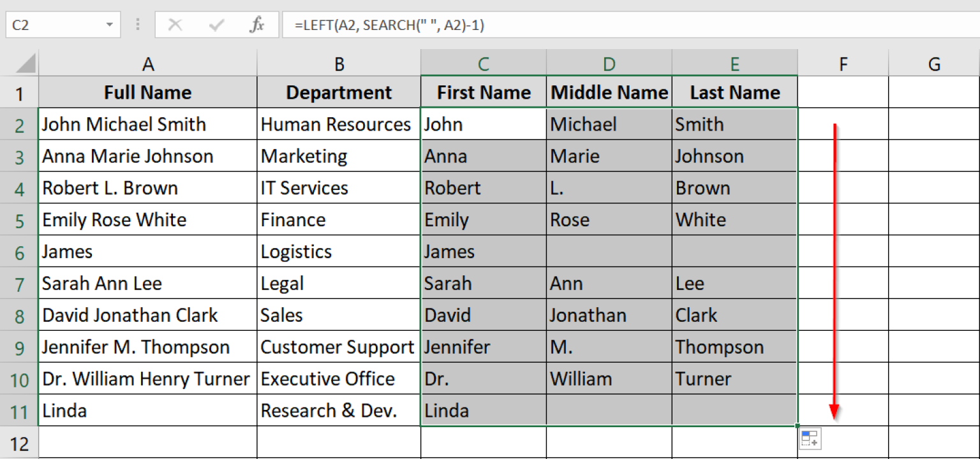Select cell with L. in Middle Name column
Image resolution: width=980 pixels, height=459 pixels.
coord(609,187)
